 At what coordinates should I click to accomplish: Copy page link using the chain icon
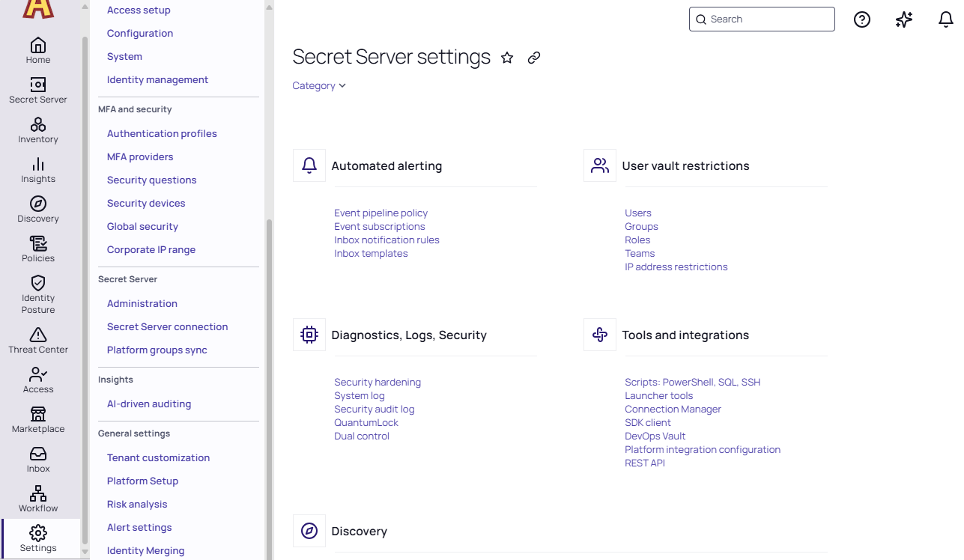[534, 58]
